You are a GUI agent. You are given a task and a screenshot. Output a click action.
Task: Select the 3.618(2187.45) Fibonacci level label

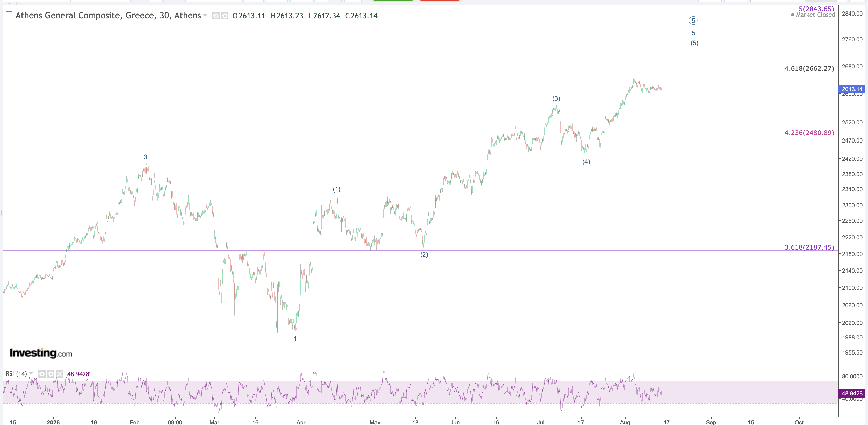click(x=809, y=247)
